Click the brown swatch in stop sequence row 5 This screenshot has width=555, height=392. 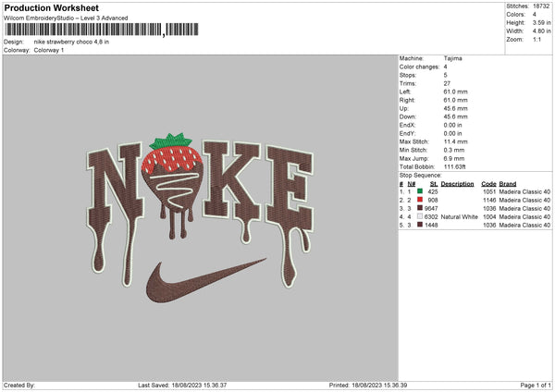point(420,225)
